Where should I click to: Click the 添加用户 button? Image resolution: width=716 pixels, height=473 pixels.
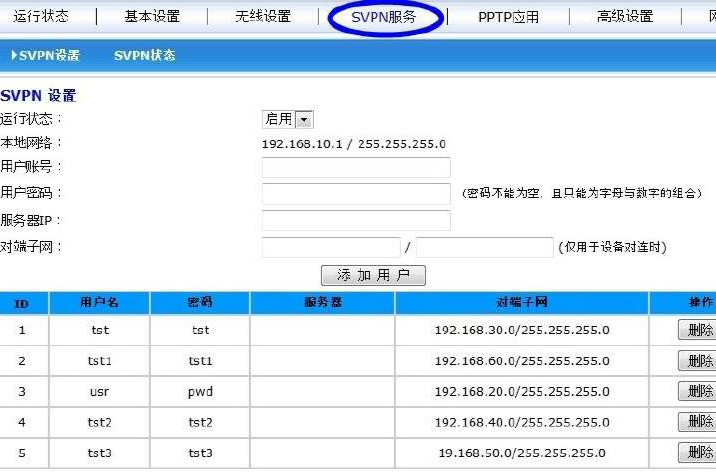click(373, 275)
